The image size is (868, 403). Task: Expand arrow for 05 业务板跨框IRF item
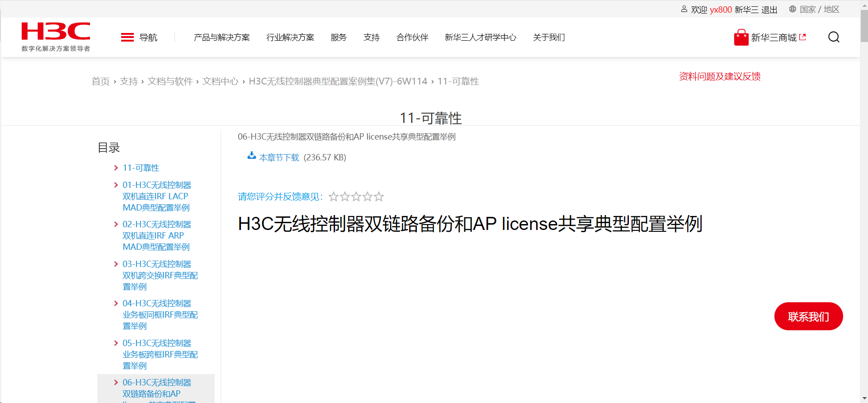[x=116, y=343]
